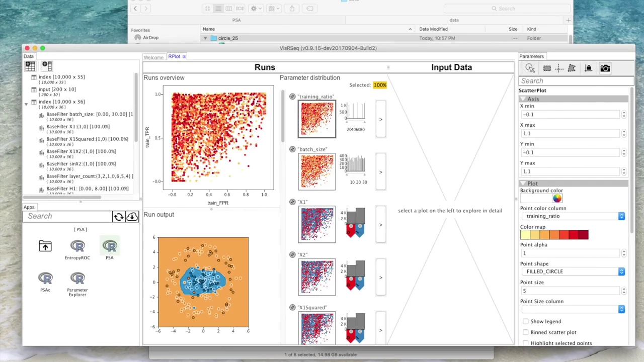Screen dimensions: 644x362
Task: Expand the "X1Squared" plot arrow button
Action: (x=381, y=328)
